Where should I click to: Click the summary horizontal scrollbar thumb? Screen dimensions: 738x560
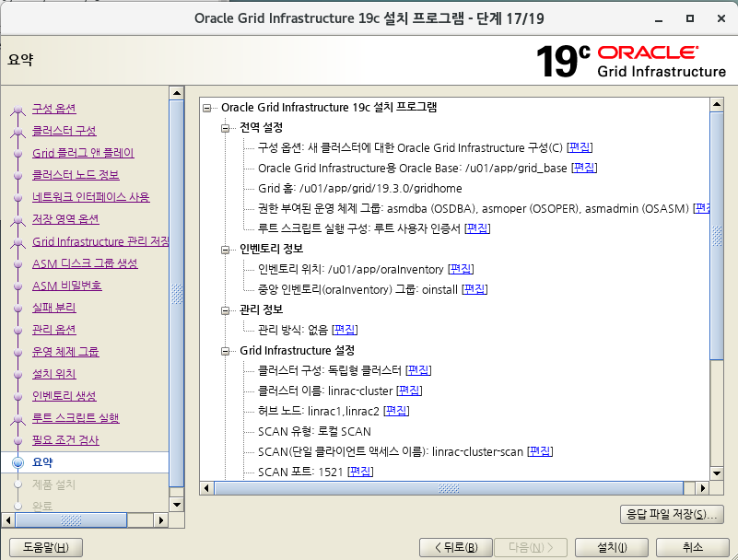pyautogui.click(x=449, y=488)
